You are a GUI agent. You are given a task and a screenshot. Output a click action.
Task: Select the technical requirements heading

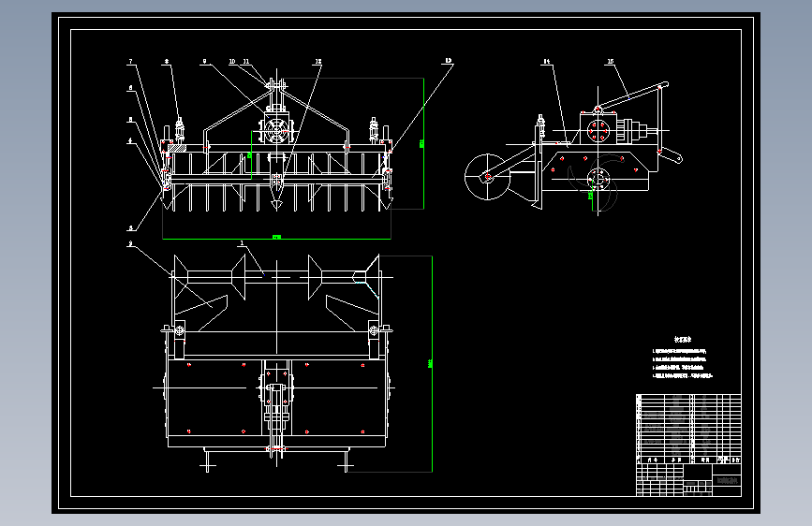click(683, 340)
